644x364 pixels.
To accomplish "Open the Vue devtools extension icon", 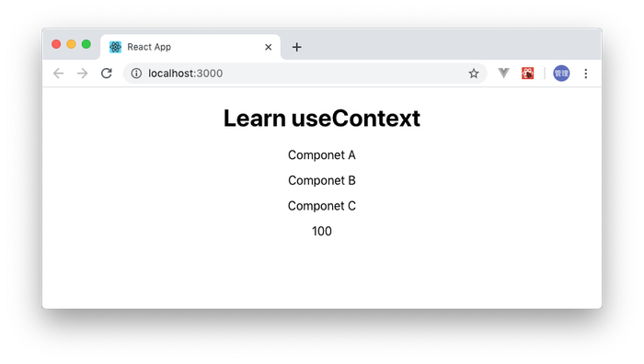I will pyautogui.click(x=503, y=74).
